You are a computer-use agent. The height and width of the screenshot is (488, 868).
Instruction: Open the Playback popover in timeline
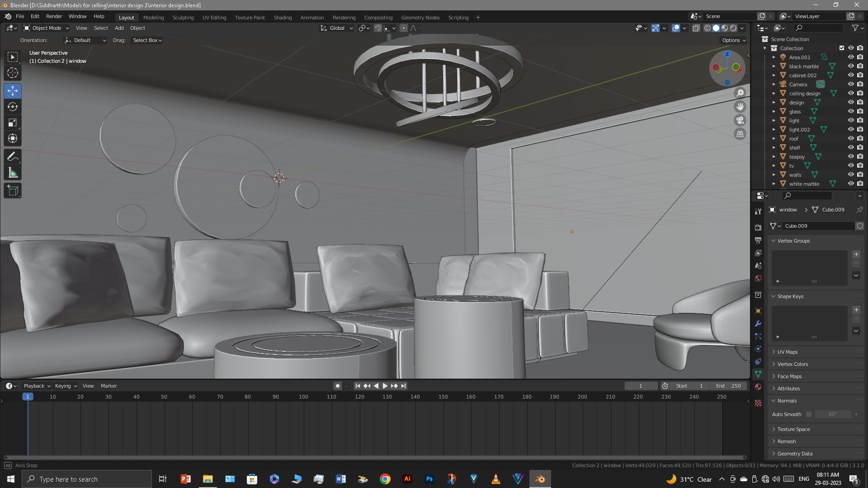[x=37, y=386]
